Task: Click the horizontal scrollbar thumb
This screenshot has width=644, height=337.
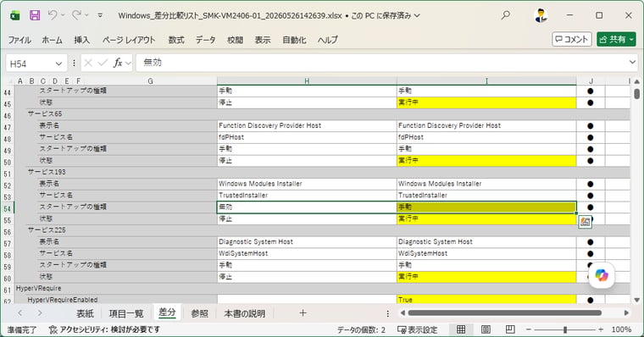Action: click(505, 313)
